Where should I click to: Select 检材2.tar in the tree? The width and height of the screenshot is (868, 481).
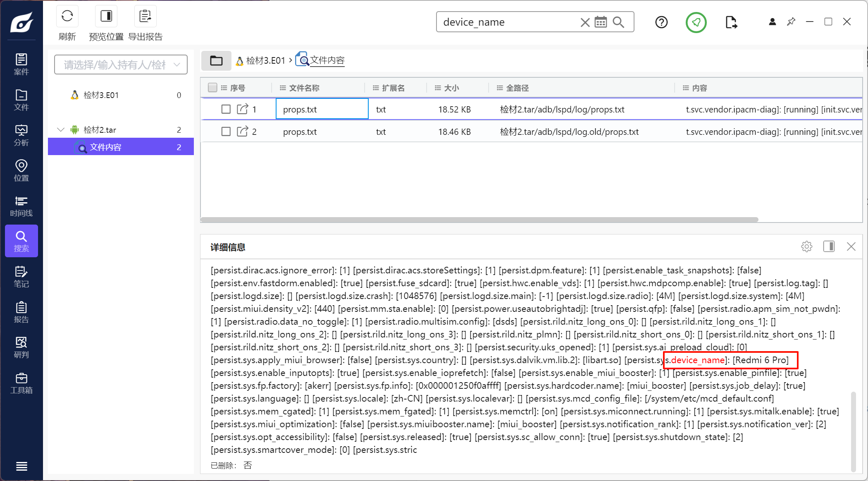click(x=121, y=130)
